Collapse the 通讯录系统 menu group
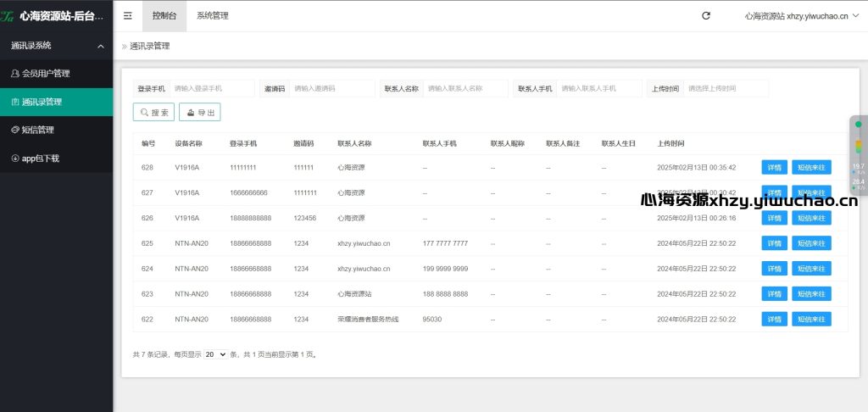The height and width of the screenshot is (412, 868). (57, 46)
